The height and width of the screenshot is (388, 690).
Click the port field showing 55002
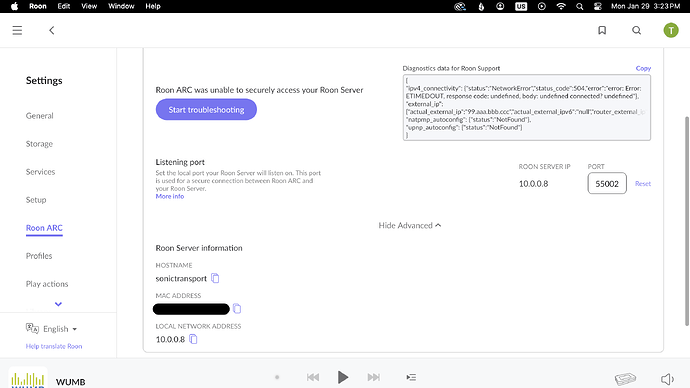click(x=607, y=183)
